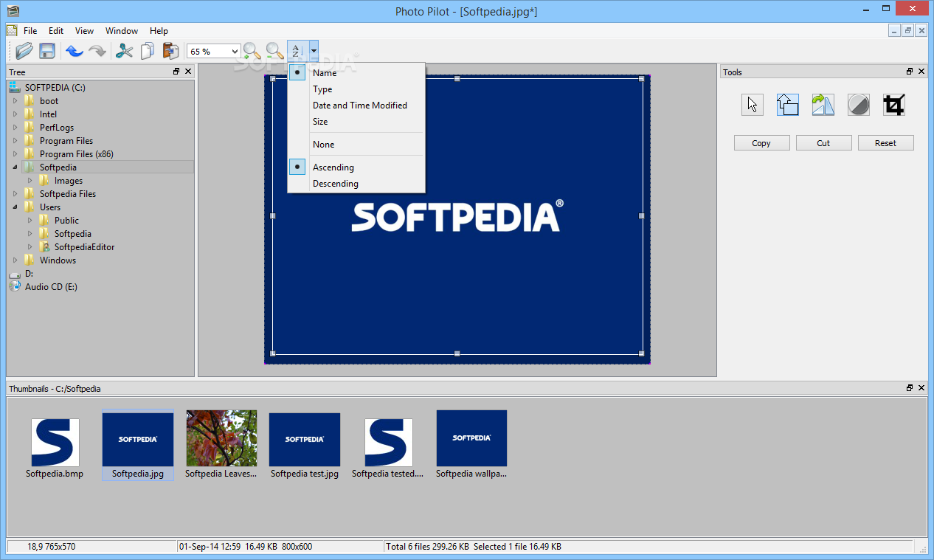The height and width of the screenshot is (560, 934).
Task: Click the Copy button in Tools
Action: pyautogui.click(x=761, y=143)
